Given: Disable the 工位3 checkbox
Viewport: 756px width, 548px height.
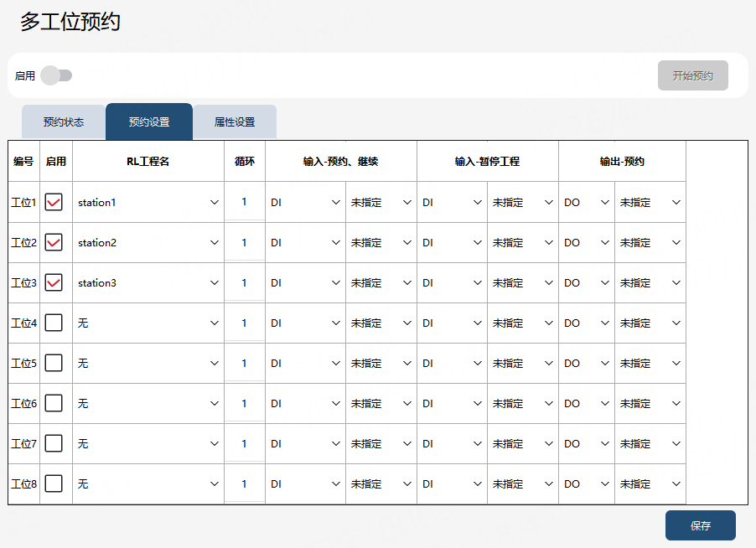Looking at the screenshot, I should [54, 283].
